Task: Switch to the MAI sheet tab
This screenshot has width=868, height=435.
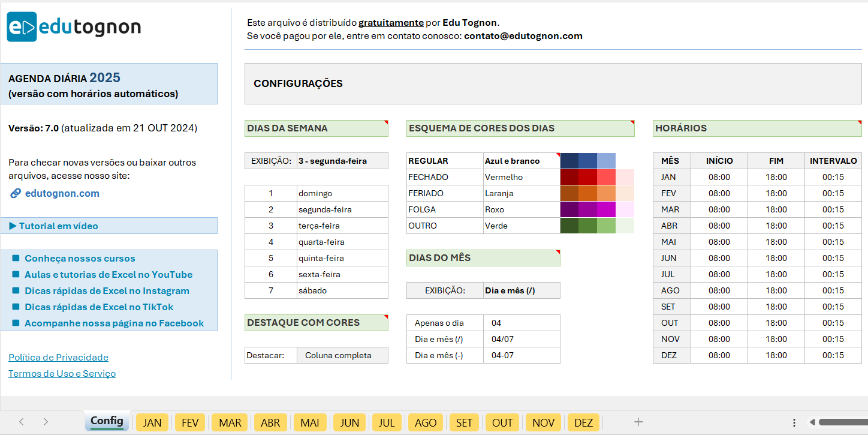Action: (x=310, y=422)
